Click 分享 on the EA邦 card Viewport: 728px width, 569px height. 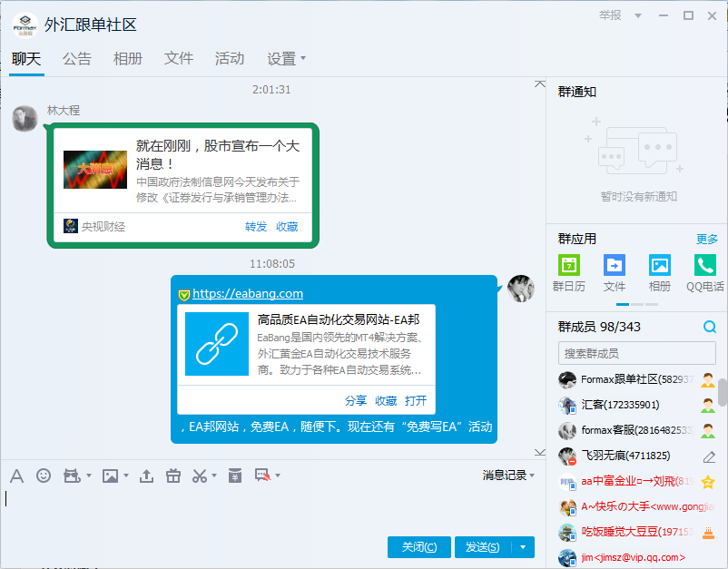tap(356, 400)
